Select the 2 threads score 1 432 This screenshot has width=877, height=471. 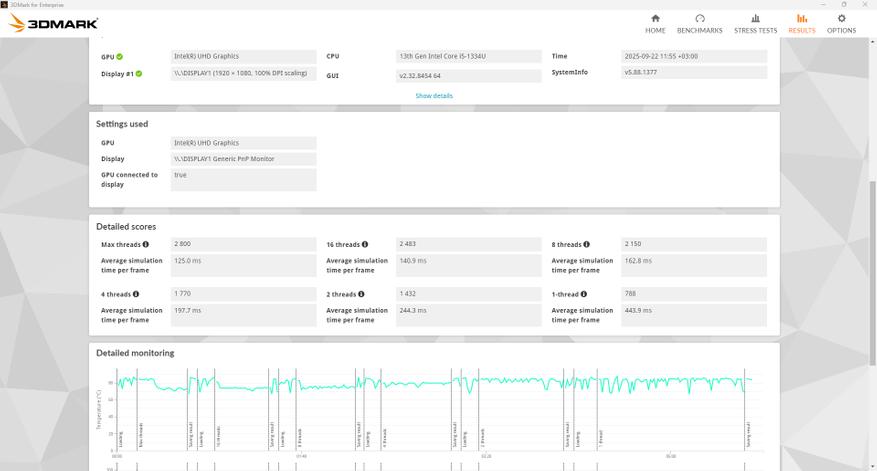469,294
